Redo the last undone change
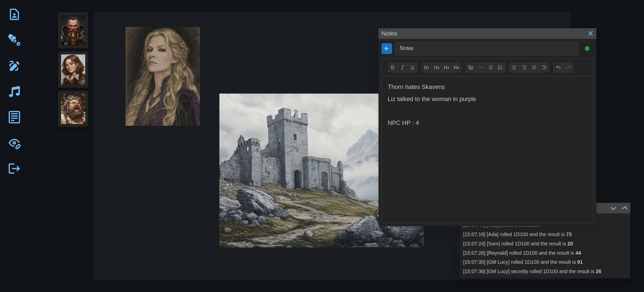The image size is (644, 292). 568,67
